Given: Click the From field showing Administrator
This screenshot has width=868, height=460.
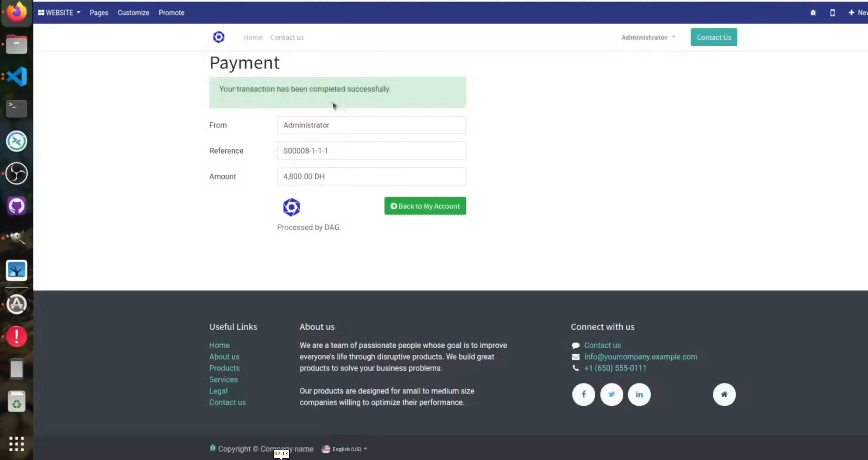Looking at the screenshot, I should tap(371, 125).
